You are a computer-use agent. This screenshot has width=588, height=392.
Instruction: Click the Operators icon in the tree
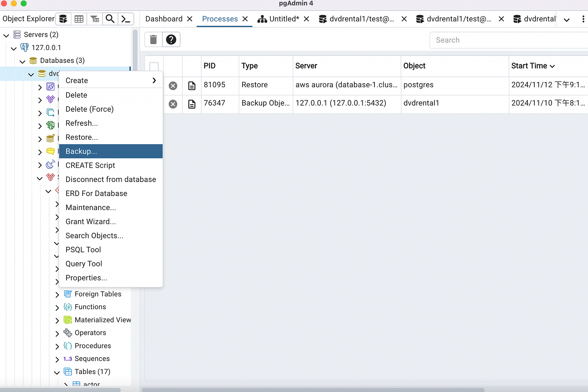pos(68,333)
